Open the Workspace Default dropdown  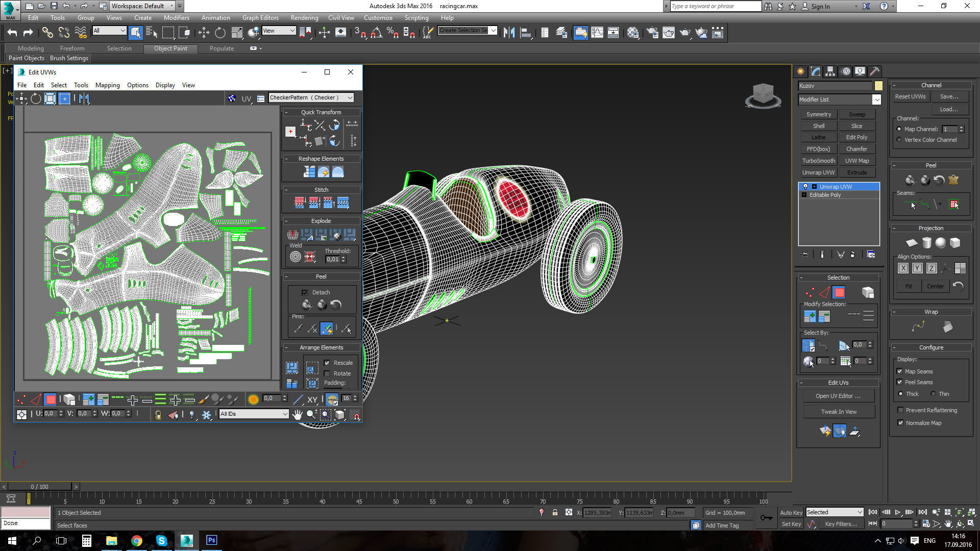click(142, 6)
